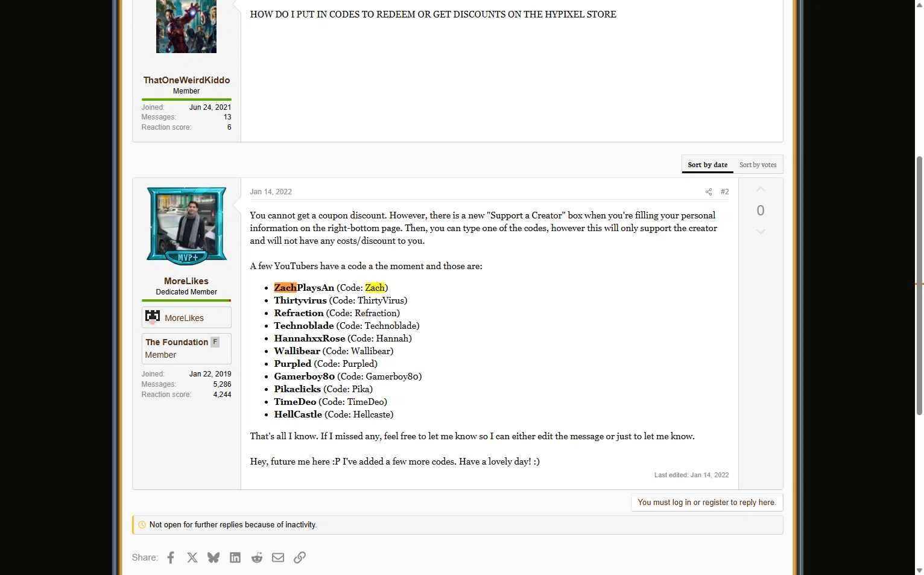This screenshot has height=575, width=924.
Task: Click 'You must log in or register' button
Action: [707, 503]
